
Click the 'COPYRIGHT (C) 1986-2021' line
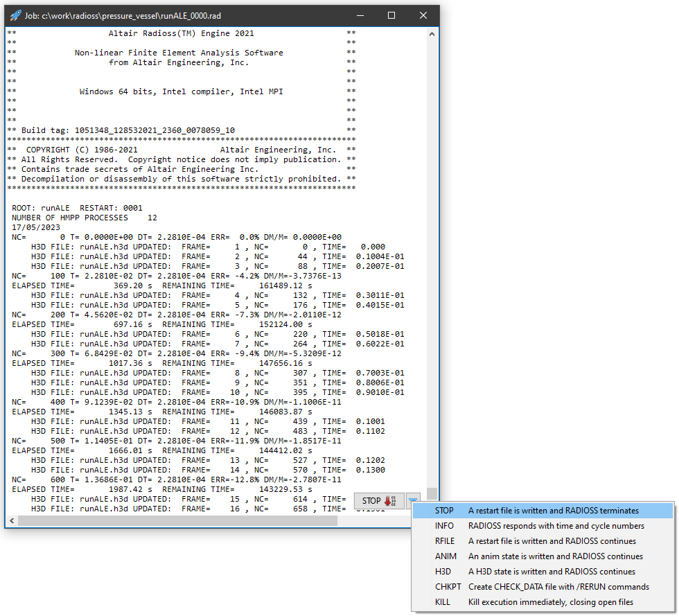(181, 150)
